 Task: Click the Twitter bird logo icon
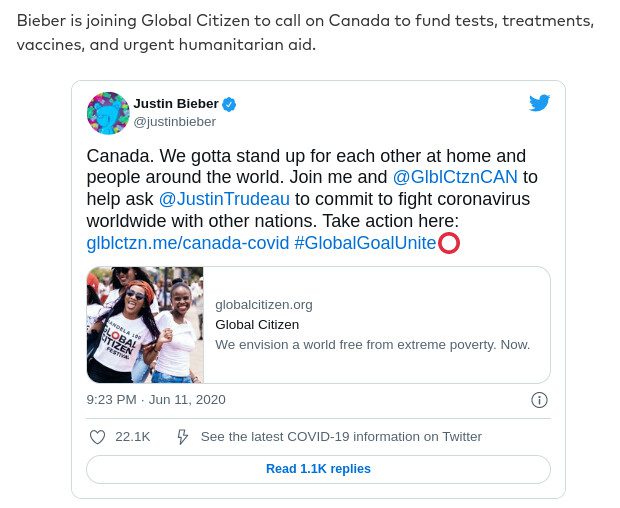539,103
